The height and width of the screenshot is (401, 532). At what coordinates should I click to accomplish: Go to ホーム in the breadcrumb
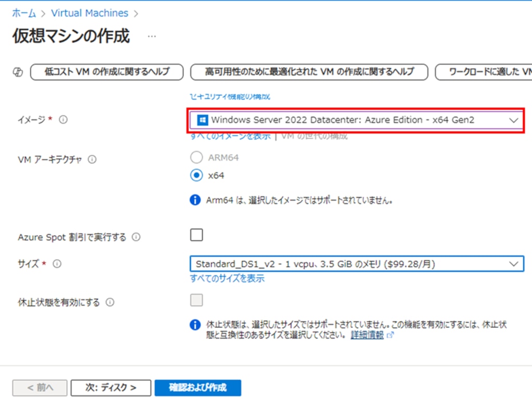[24, 13]
